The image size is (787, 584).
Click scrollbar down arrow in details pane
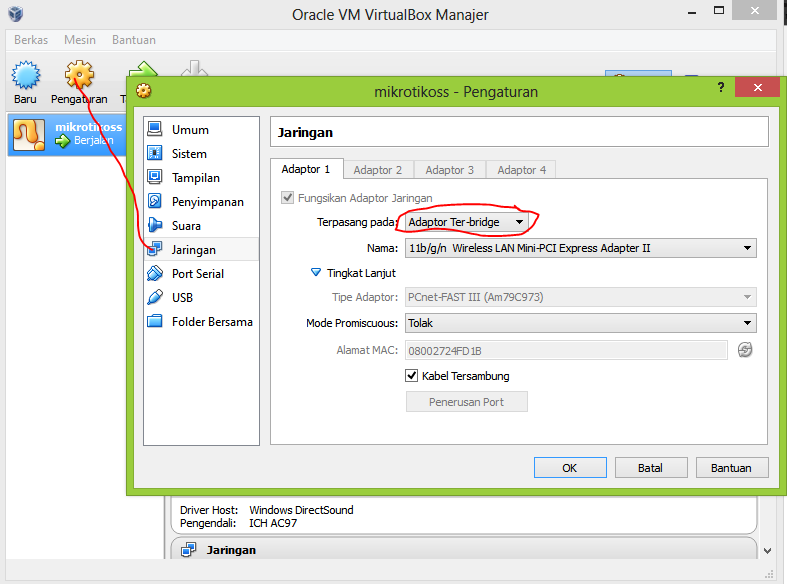[x=767, y=550]
